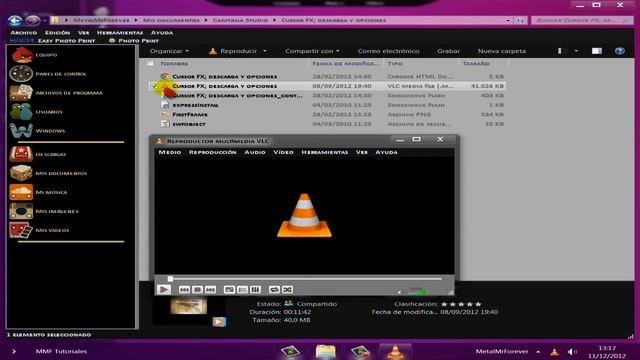Open file explorer folder on taskbar
The height and width of the screenshot is (360, 640).
click(x=325, y=351)
